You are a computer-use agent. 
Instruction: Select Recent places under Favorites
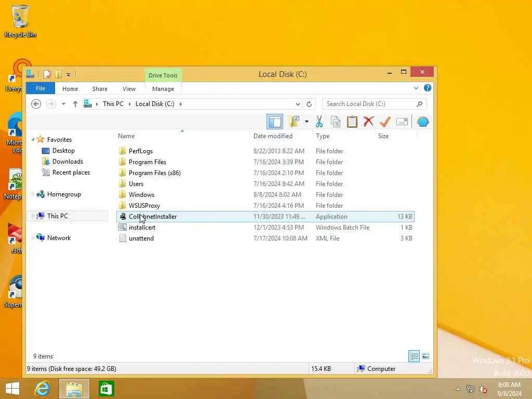(x=71, y=172)
